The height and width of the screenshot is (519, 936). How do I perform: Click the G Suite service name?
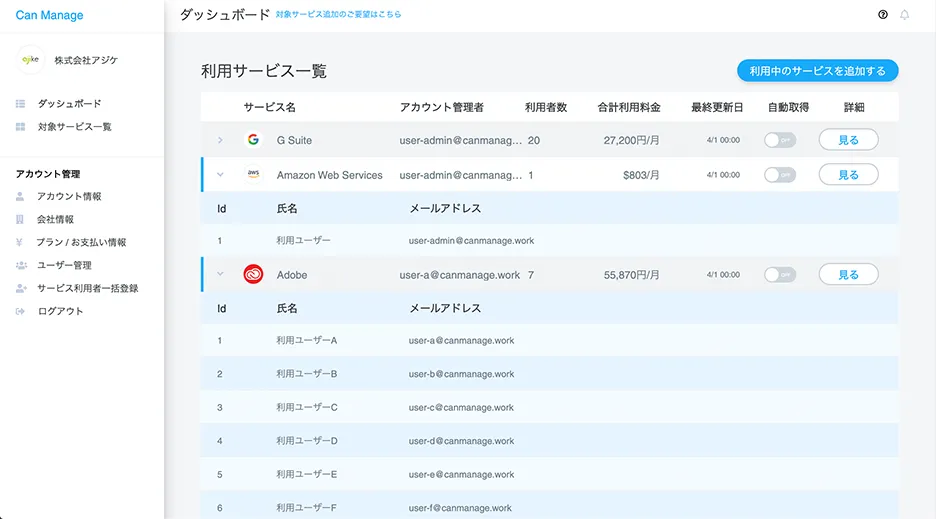click(x=294, y=140)
